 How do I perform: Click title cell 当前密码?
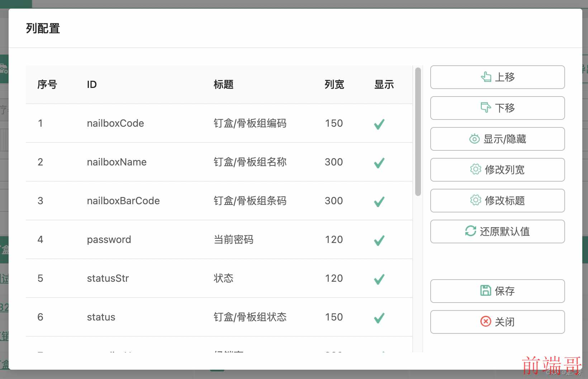(233, 239)
